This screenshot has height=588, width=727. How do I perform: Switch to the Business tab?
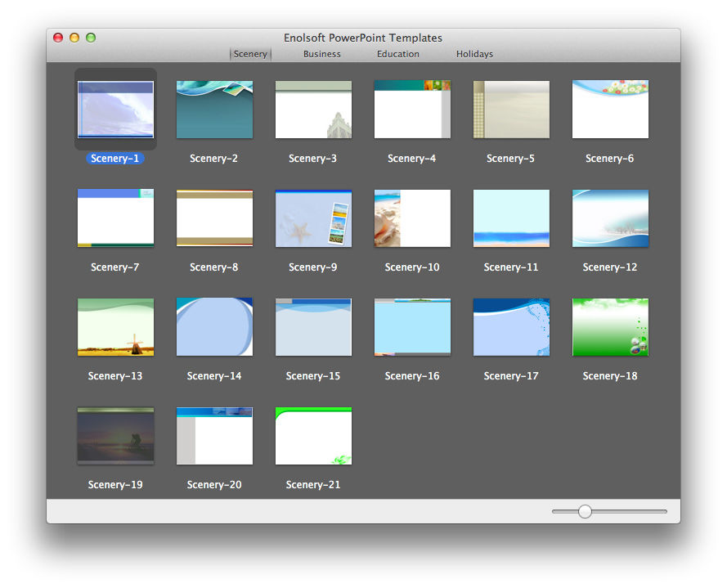point(321,54)
